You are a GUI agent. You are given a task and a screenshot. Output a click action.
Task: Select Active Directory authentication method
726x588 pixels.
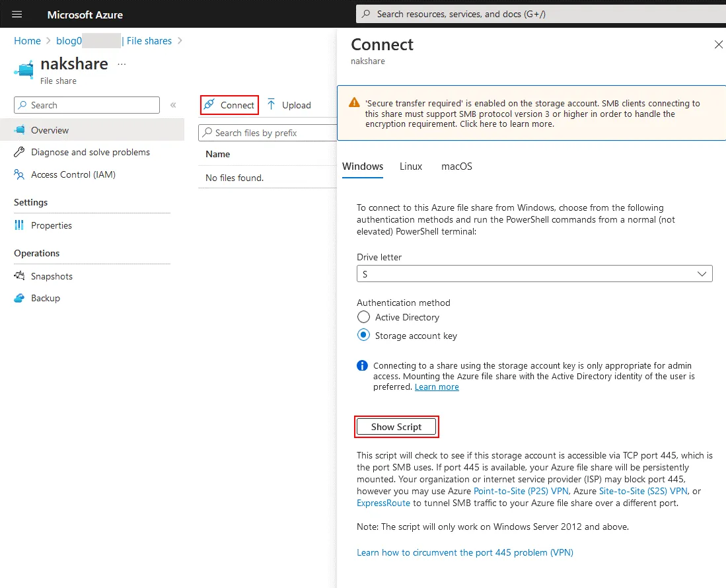coord(363,317)
